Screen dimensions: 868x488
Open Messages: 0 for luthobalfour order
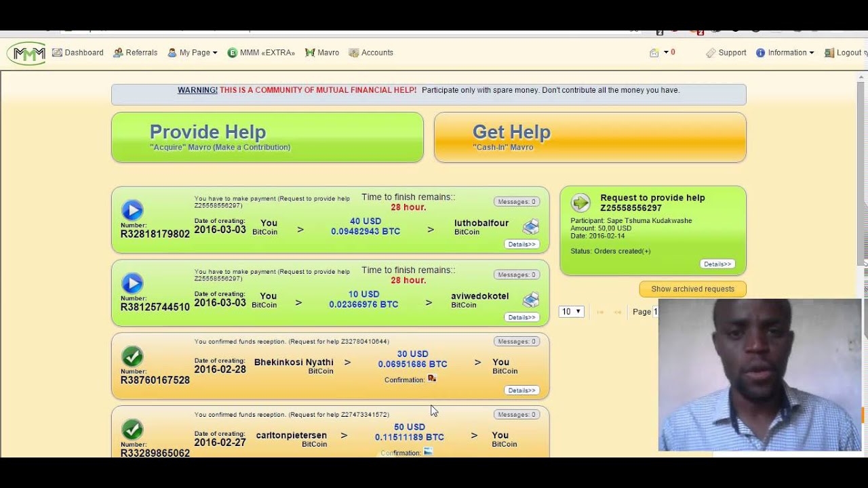[x=517, y=201]
